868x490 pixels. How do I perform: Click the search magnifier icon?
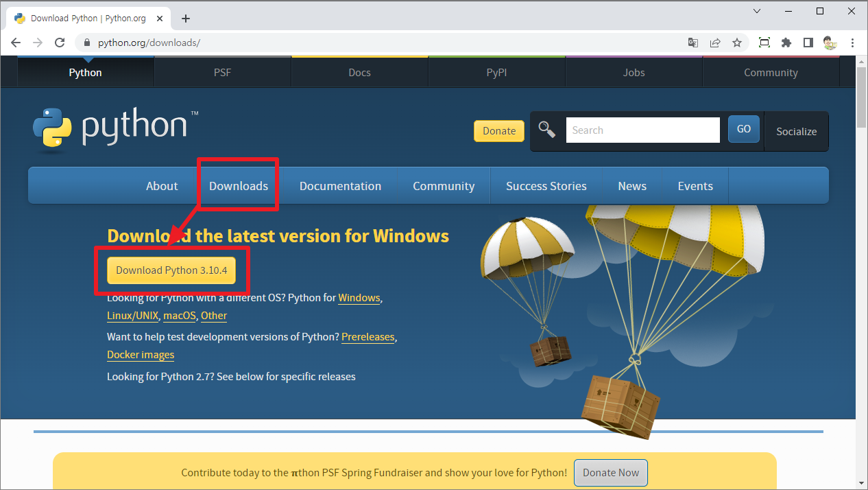546,129
